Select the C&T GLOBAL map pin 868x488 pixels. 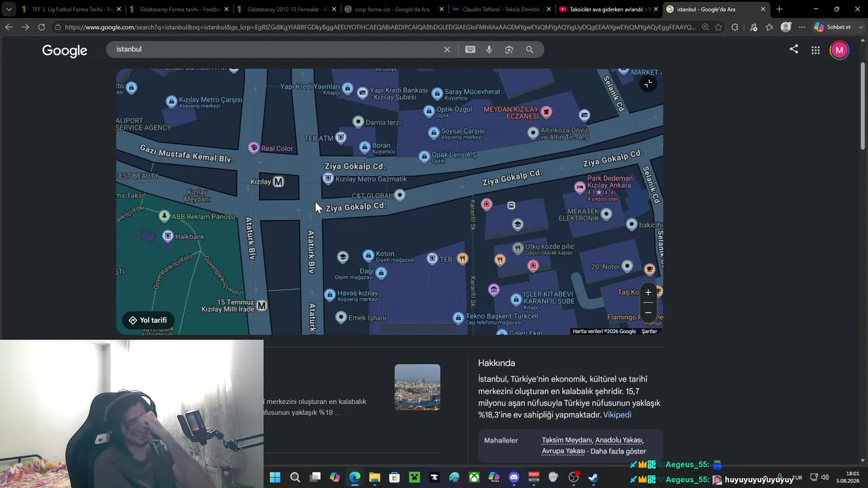[x=400, y=195]
